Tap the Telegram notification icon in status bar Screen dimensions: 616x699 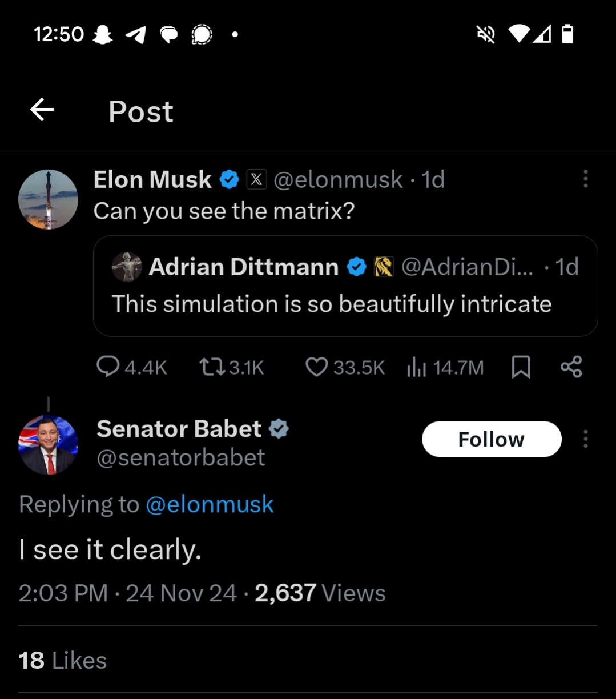136,35
